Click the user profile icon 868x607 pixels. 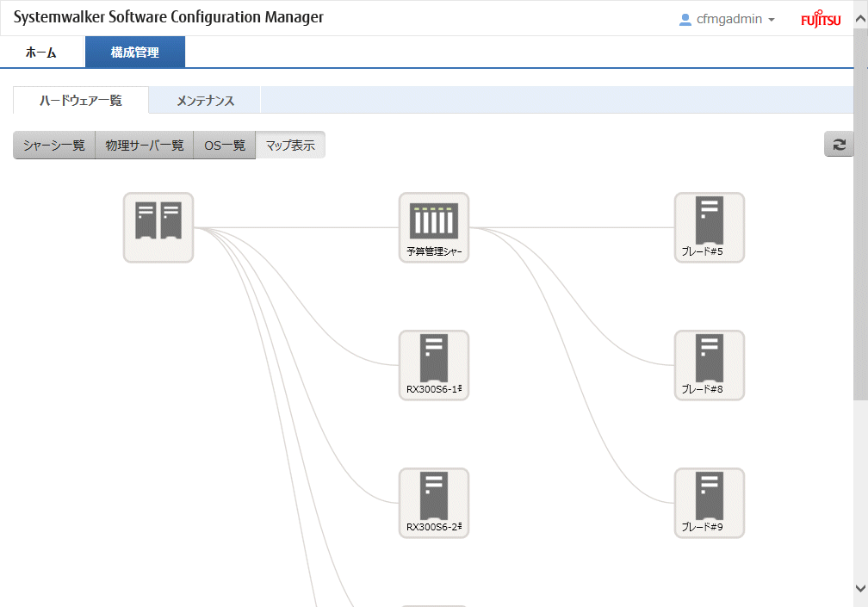685,19
